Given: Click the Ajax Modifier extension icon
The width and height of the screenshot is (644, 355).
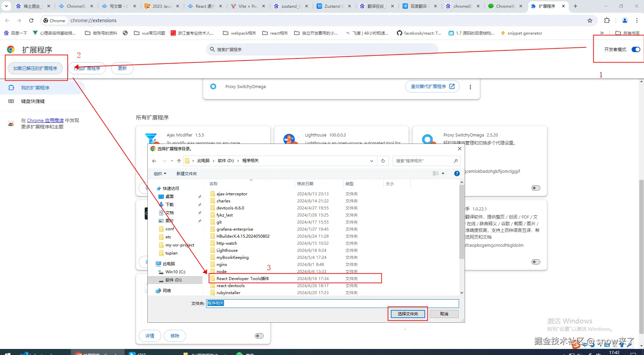Looking at the screenshot, I should coord(151,139).
